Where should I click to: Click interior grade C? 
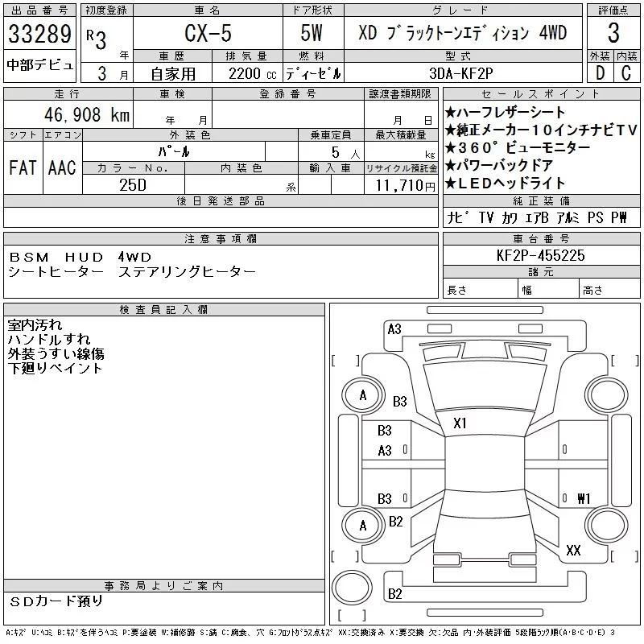coord(626,72)
